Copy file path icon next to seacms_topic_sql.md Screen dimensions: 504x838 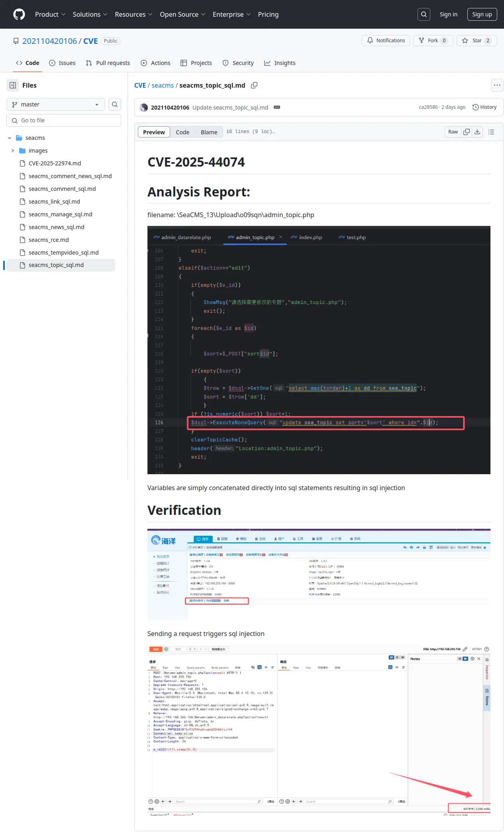pos(254,85)
